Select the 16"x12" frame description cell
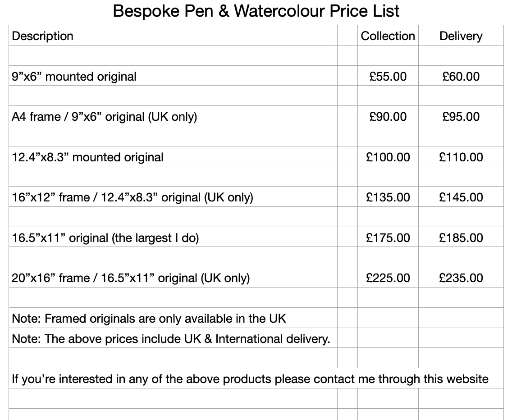The image size is (512, 420). point(132,197)
